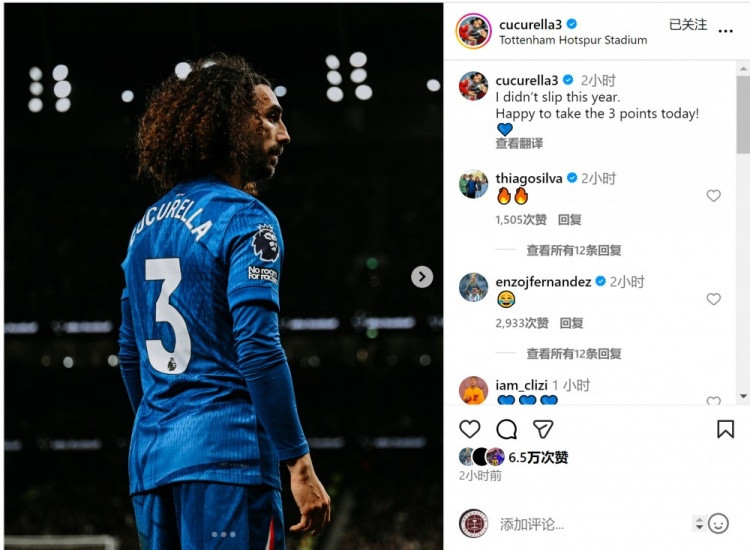The width and height of the screenshot is (750, 550).
Task: Go to next photo with arrow
Action: click(421, 276)
